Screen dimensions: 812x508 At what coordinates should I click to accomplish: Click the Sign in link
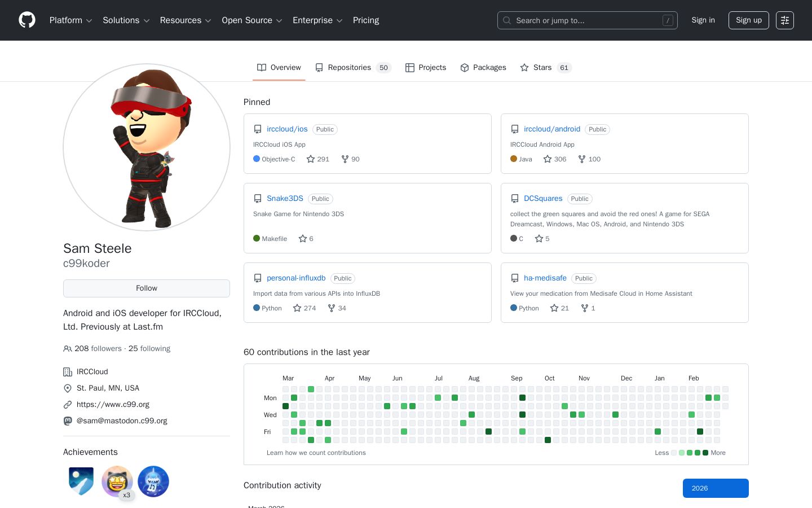(703, 20)
